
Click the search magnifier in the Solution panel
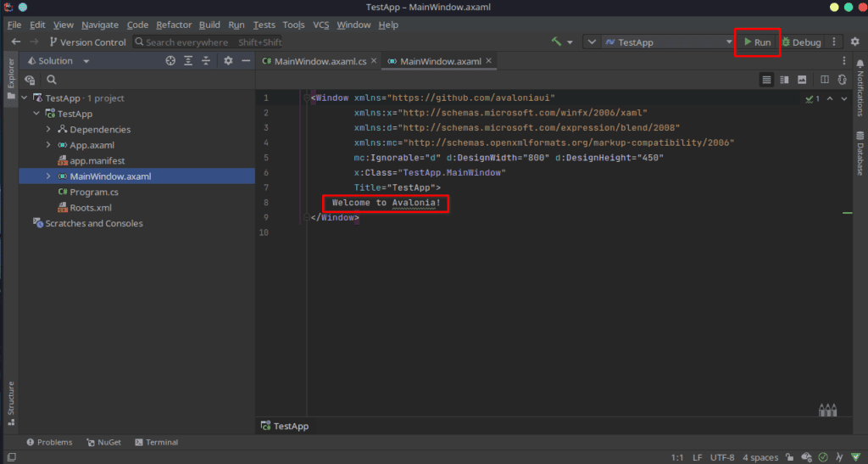[x=52, y=80]
